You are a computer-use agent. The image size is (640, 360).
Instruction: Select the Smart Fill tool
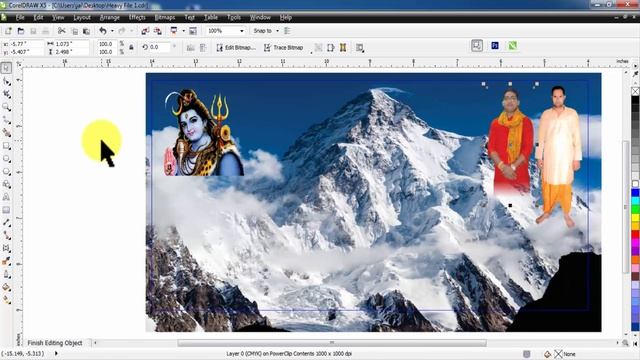click(6, 133)
